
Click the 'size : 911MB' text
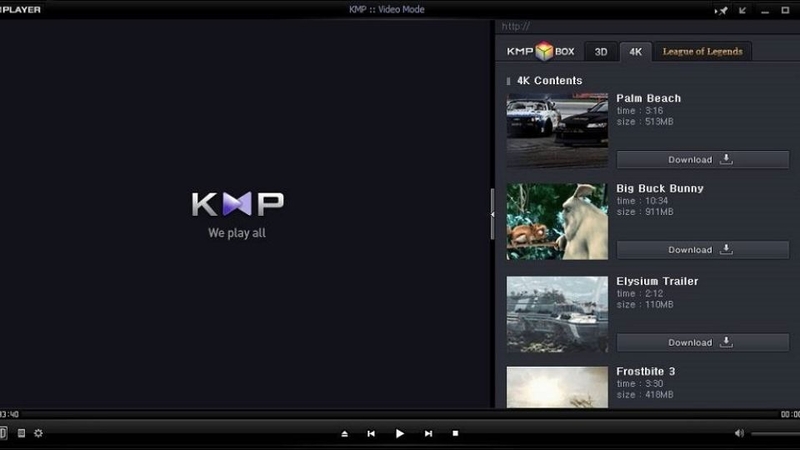(x=645, y=212)
